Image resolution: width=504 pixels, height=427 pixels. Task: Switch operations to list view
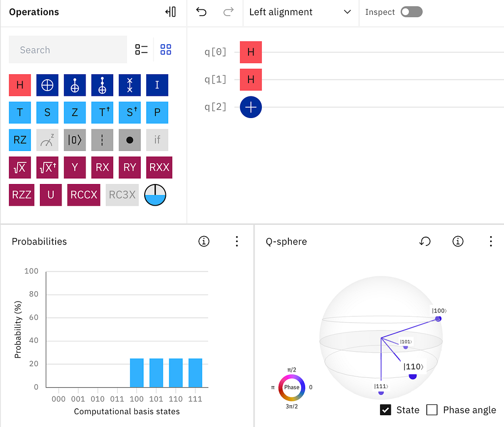[141, 50]
